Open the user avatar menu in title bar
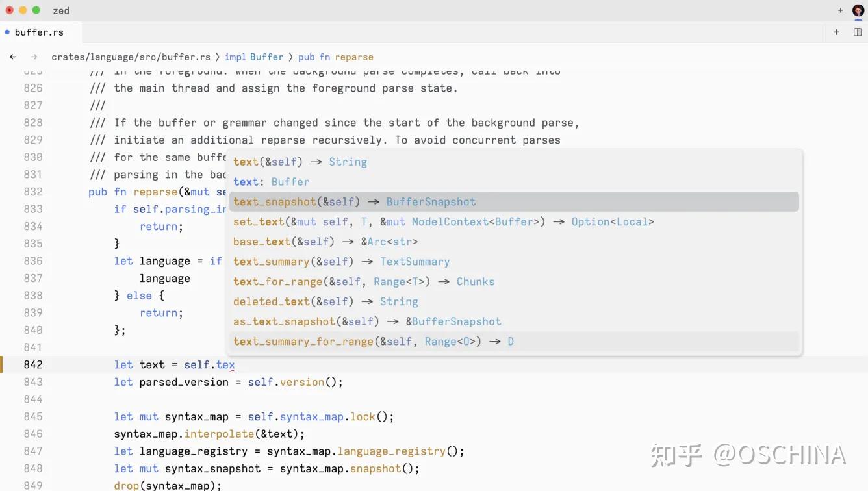The height and width of the screenshot is (491, 868). 858,10
